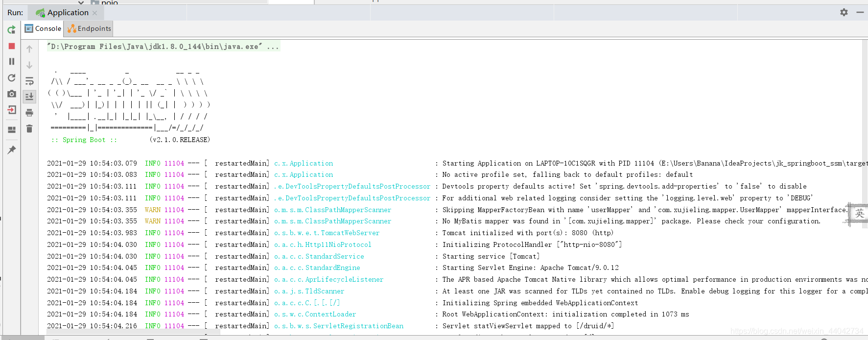Go up the stack trace arrow
This screenshot has width=868, height=340.
point(29,49)
